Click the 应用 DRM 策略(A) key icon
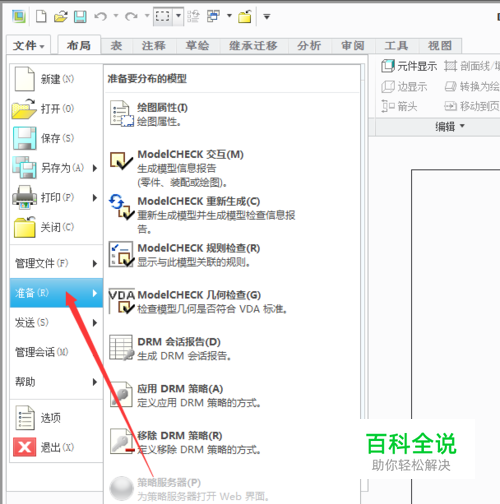The image size is (500, 504). (122, 395)
